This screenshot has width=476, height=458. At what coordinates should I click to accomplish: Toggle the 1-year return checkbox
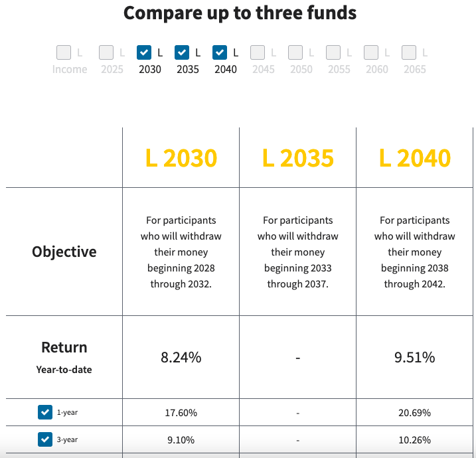click(x=45, y=412)
